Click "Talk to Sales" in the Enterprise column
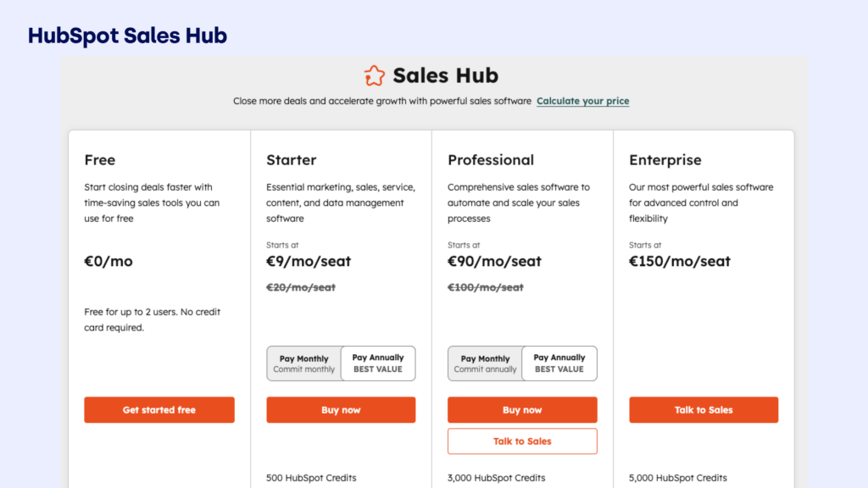 point(703,409)
